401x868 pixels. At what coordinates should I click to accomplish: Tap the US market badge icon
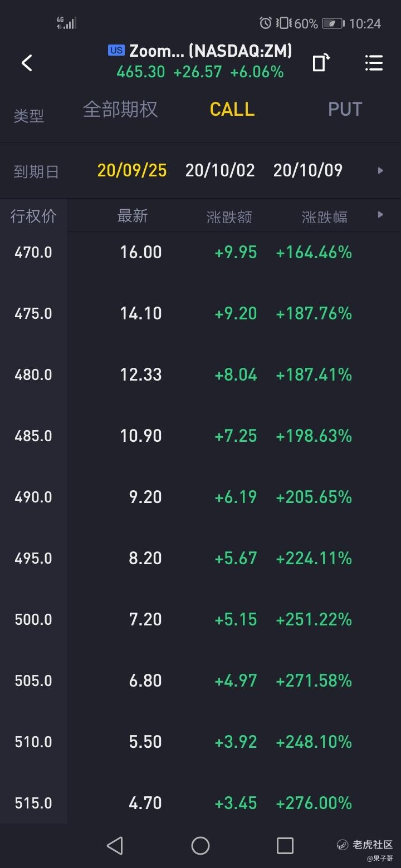pos(116,51)
